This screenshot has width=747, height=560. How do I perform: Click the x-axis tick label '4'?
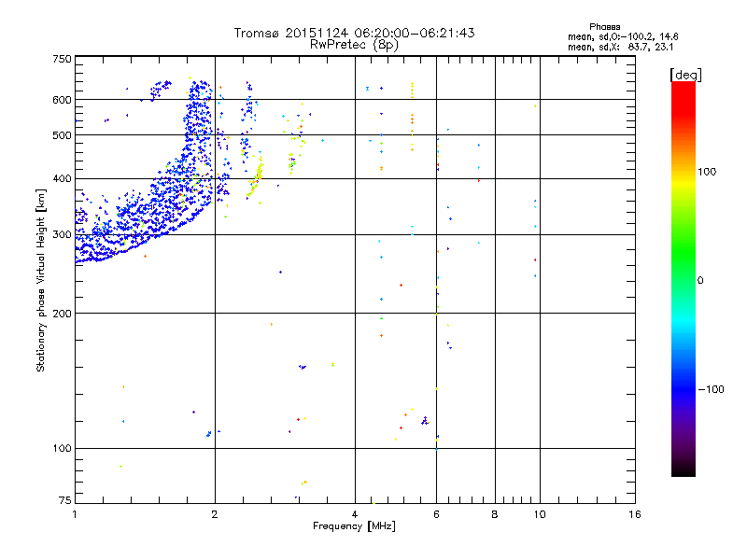point(355,514)
